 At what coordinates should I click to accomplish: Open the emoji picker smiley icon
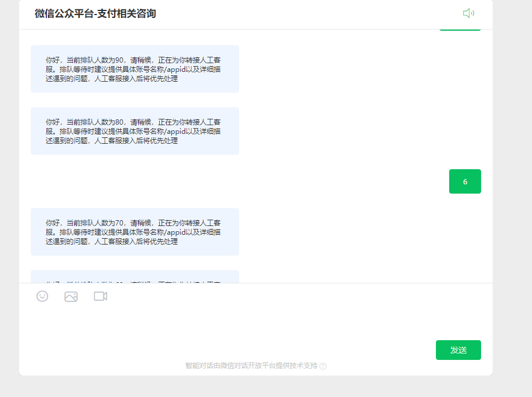[x=42, y=296]
